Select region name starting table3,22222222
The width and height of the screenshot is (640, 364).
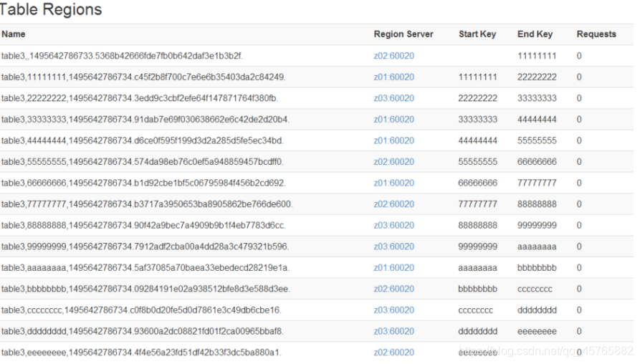[140, 98]
